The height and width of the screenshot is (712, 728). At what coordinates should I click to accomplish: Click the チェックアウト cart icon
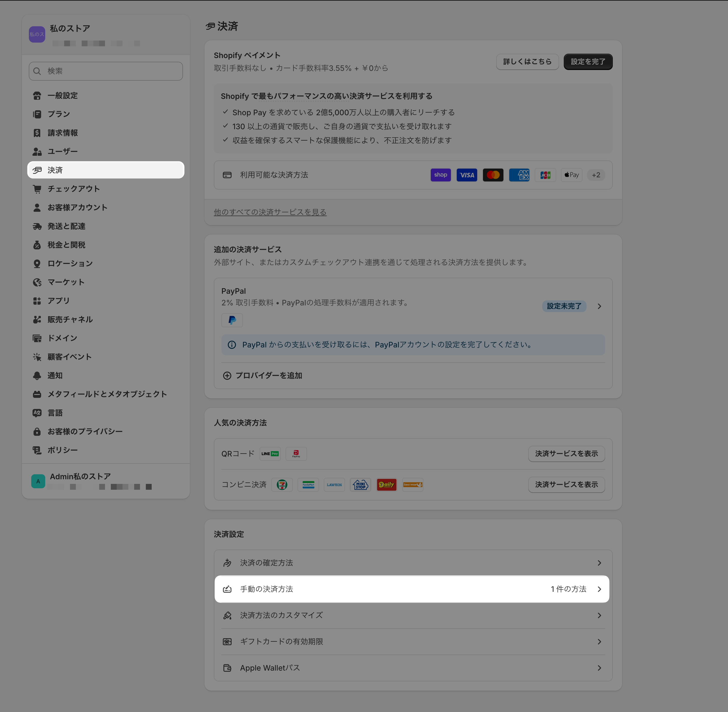37,189
